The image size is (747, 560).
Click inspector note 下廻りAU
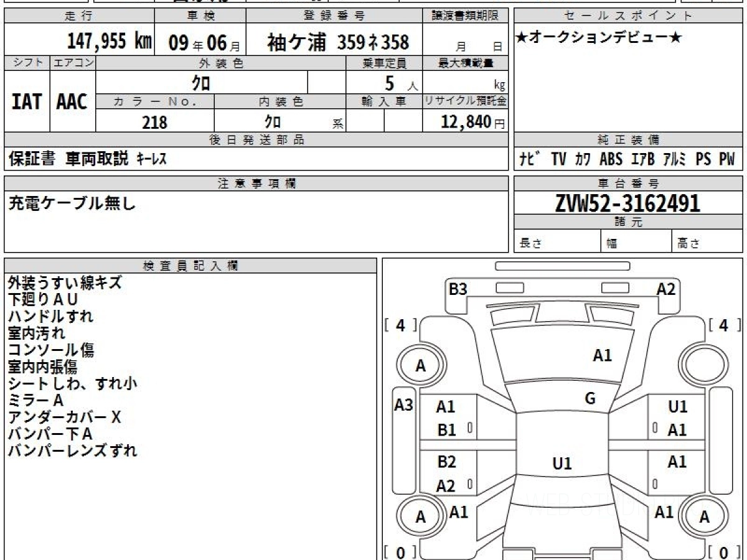pyautogui.click(x=43, y=299)
